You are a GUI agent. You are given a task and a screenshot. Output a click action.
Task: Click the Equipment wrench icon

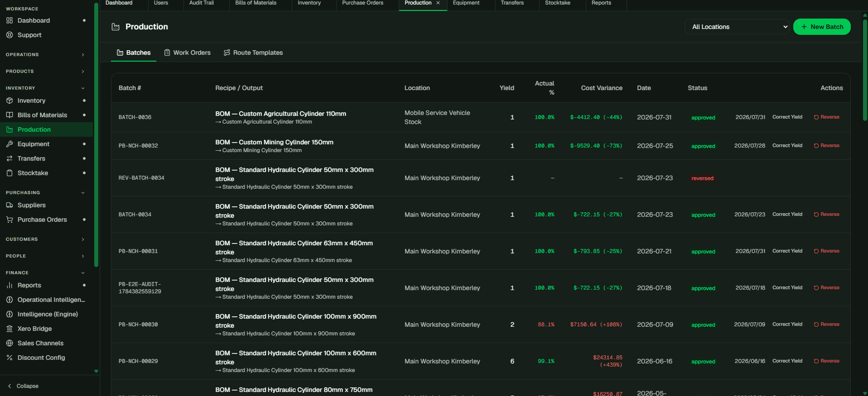coord(10,144)
